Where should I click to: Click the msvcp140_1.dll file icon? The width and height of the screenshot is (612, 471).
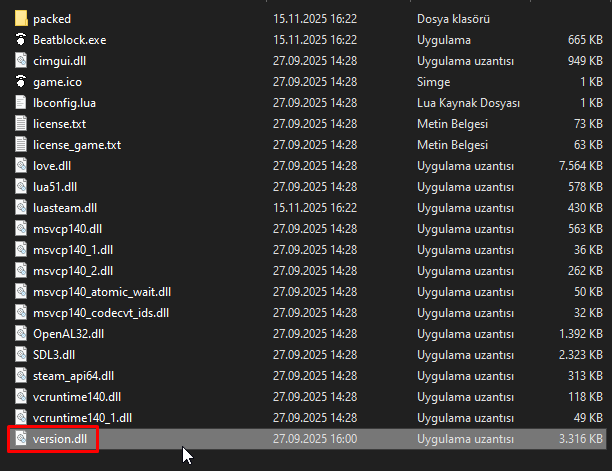21,250
